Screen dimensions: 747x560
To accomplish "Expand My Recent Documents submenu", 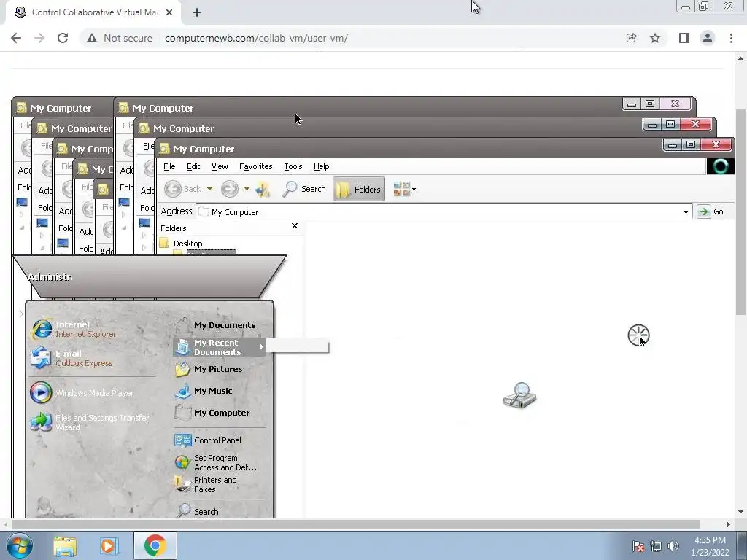I will tap(219, 347).
